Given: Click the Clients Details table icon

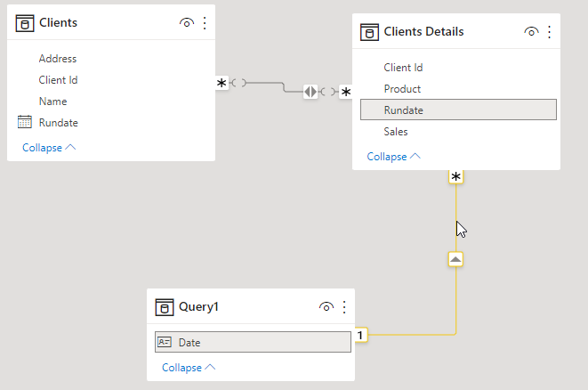Looking at the screenshot, I should [369, 32].
